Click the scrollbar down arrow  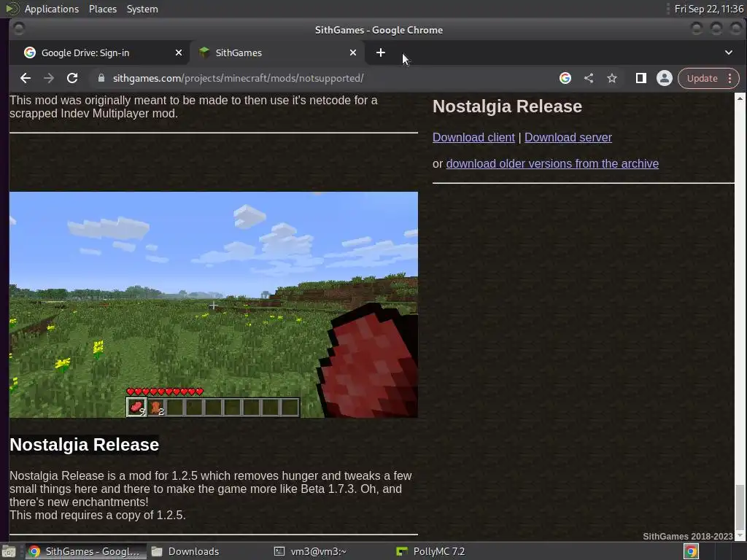740,536
